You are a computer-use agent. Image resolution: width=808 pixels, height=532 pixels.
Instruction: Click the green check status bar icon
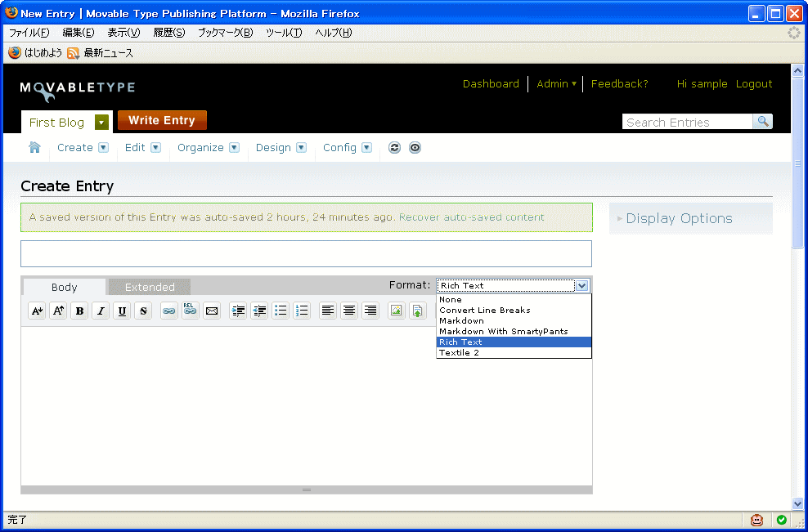pyautogui.click(x=782, y=520)
